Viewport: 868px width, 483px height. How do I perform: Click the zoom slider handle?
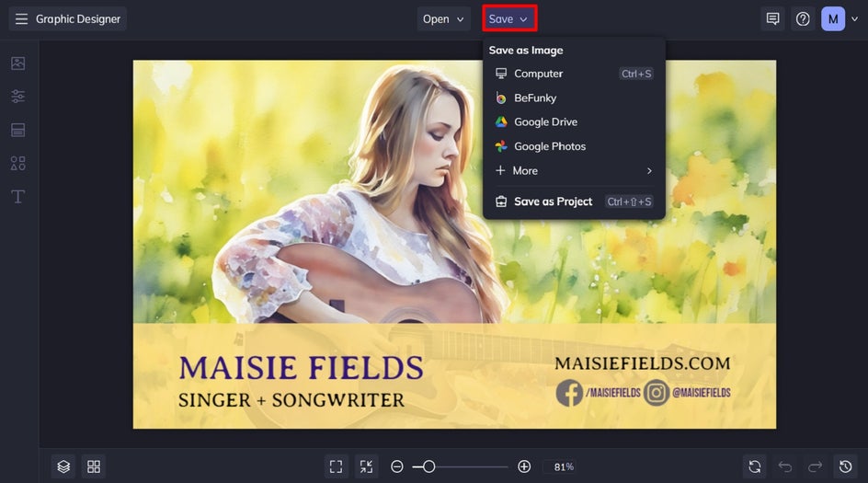[x=428, y=466]
